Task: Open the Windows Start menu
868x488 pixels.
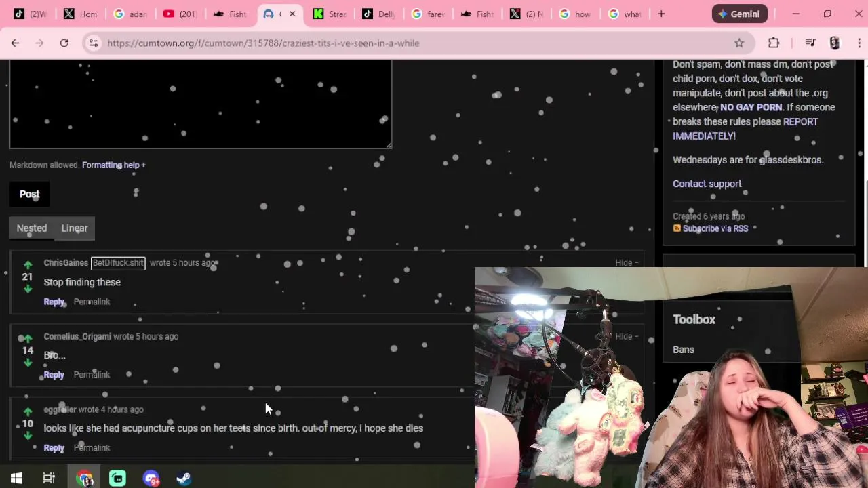Action: 16,479
